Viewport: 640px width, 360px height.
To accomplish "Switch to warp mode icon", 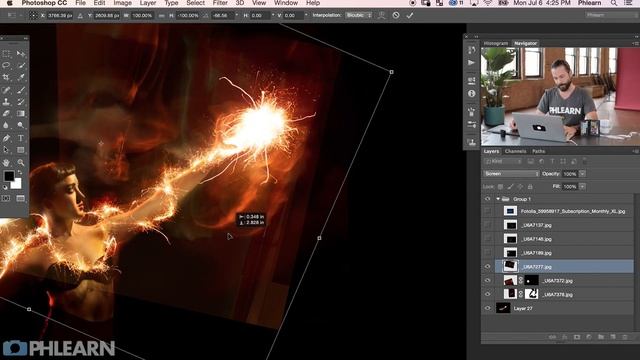I will pyautogui.click(x=382, y=16).
